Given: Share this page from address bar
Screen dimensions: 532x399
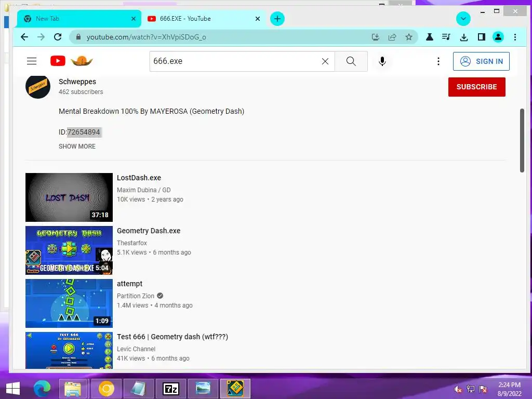Looking at the screenshot, I should 392,37.
